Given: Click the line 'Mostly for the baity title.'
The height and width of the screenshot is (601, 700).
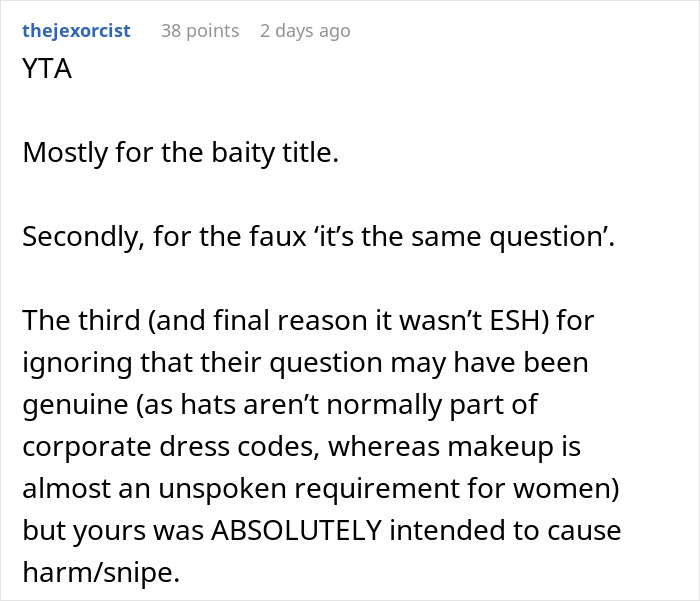Looking at the screenshot, I should pyautogui.click(x=180, y=154).
